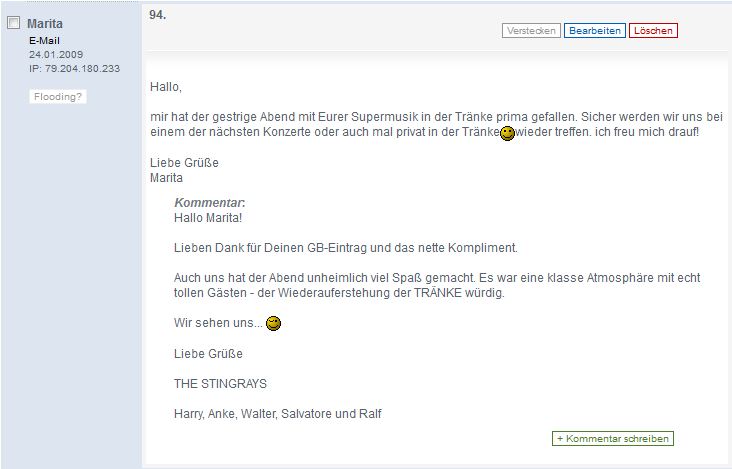Screen dimensions: 732x469
Task: Click the Verstecken button
Action: (x=531, y=31)
